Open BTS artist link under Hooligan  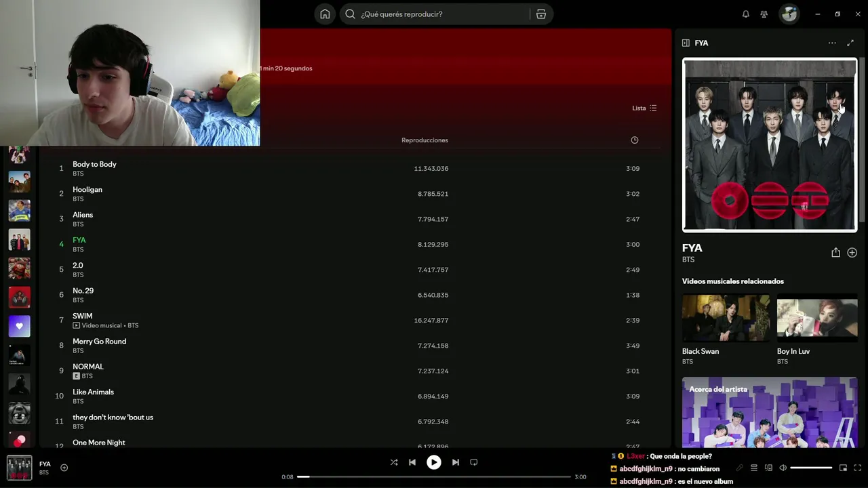pos(78,199)
